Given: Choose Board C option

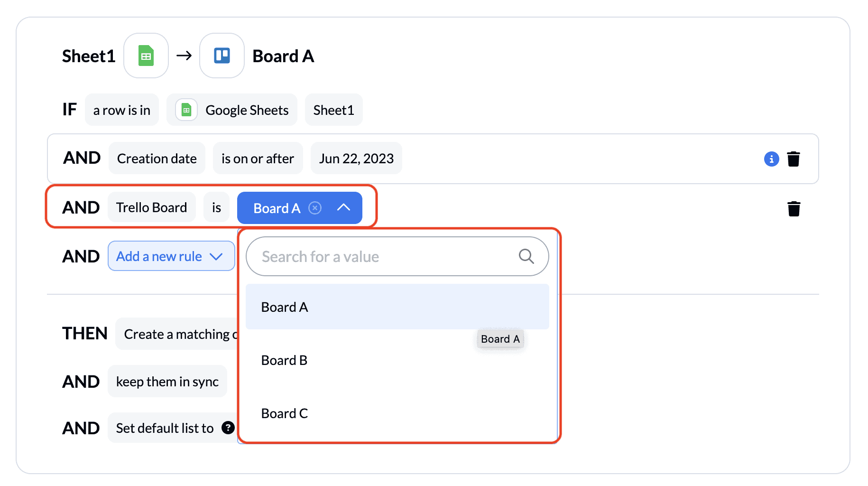Looking at the screenshot, I should [x=397, y=413].
